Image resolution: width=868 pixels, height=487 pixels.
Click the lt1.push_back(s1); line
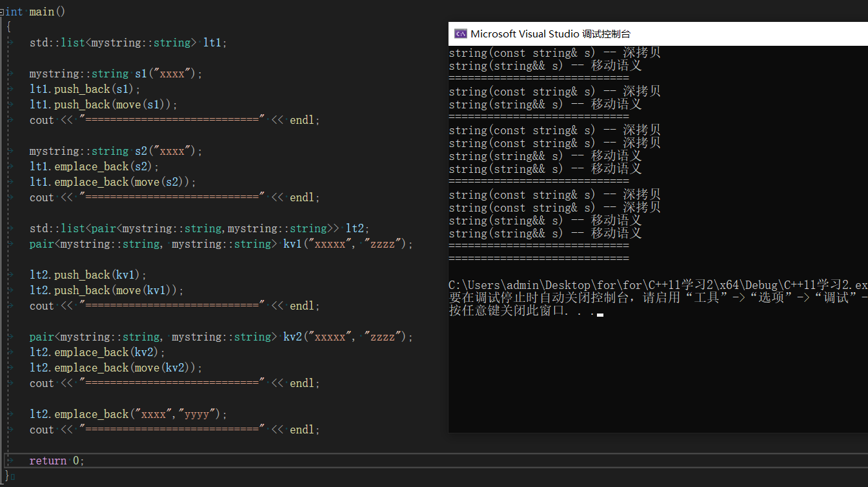pyautogui.click(x=85, y=89)
